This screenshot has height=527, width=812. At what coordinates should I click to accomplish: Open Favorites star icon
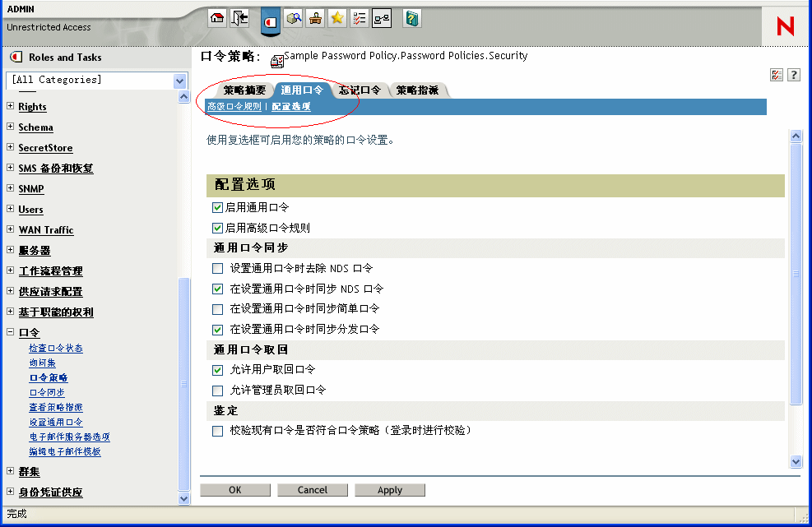click(337, 19)
